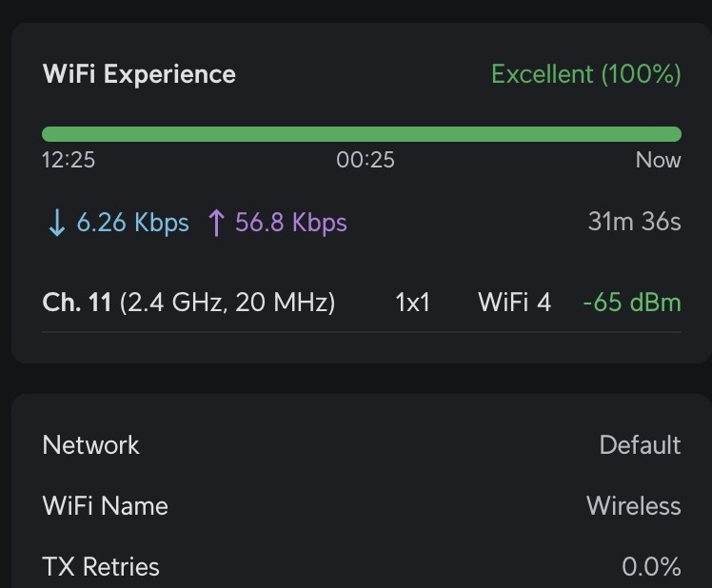
Task: Click the 1x1 stream indicator
Action: 412,303
